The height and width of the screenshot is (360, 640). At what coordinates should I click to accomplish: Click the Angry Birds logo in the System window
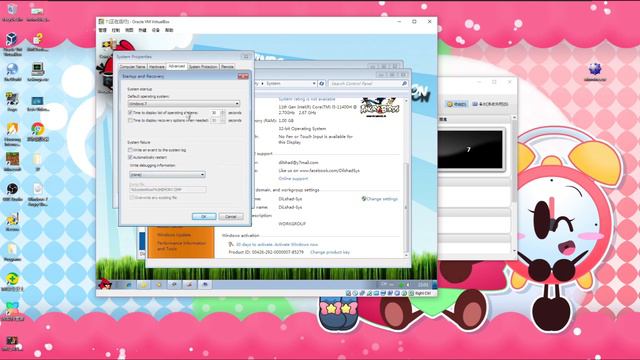pyautogui.click(x=380, y=107)
